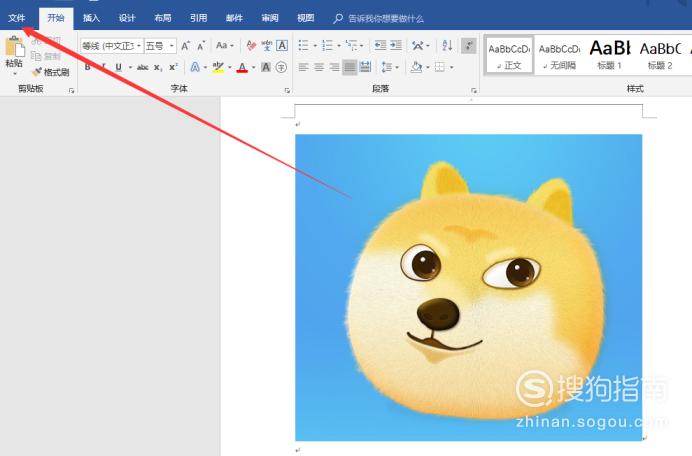Switch to the 插入 ribbon tab
This screenshot has height=456, width=692.
[x=91, y=18]
